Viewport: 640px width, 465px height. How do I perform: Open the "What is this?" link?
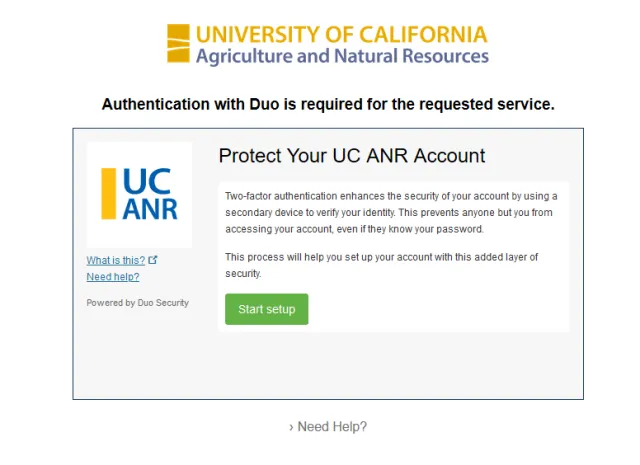[x=116, y=260]
